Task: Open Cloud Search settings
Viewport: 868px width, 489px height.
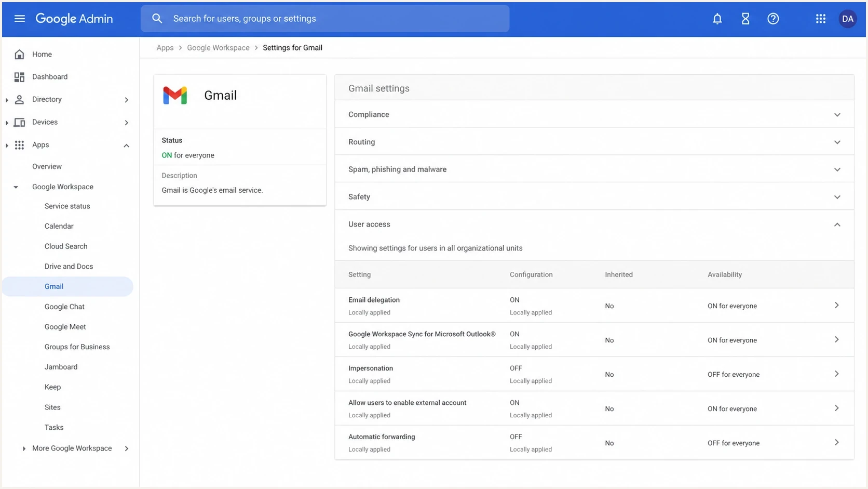Action: click(66, 246)
